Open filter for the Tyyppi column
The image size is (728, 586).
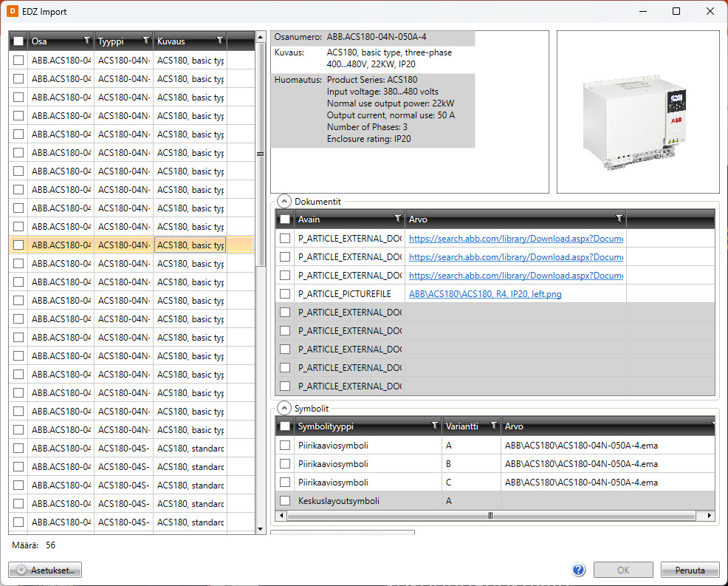pos(145,41)
